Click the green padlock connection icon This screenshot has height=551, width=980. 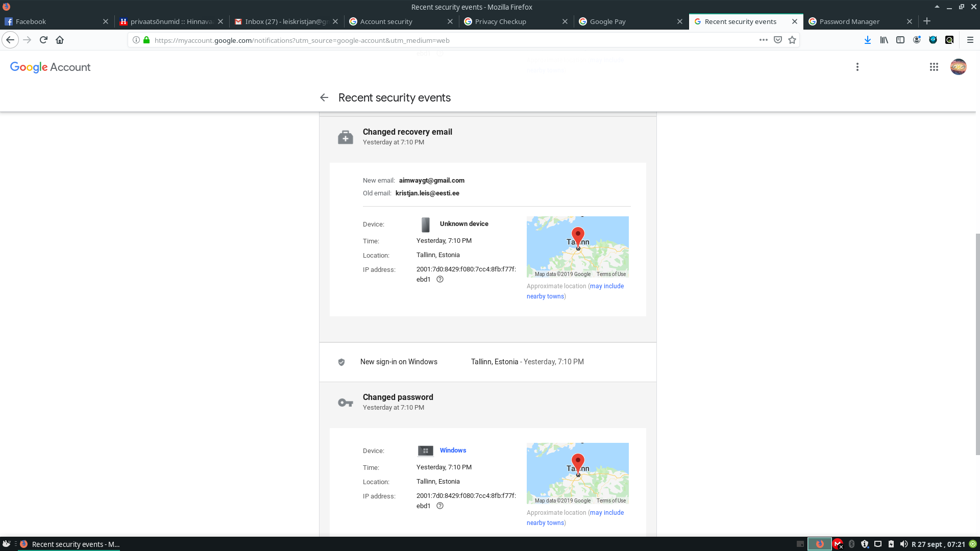click(146, 40)
